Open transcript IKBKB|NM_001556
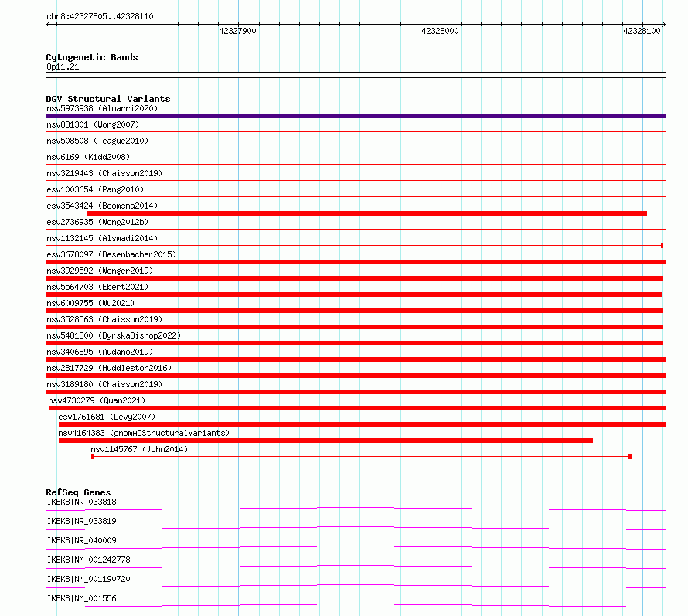This screenshot has height=616, width=688. click(82, 598)
